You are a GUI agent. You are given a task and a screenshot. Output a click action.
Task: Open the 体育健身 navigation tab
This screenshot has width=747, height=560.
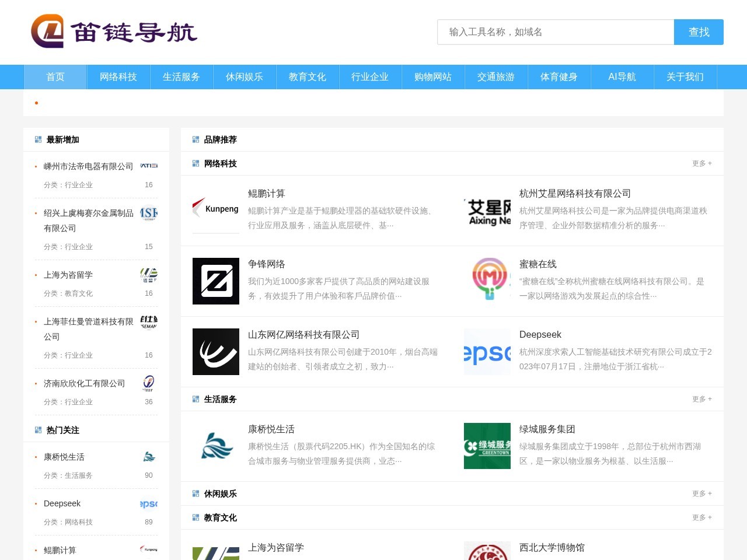coord(559,77)
